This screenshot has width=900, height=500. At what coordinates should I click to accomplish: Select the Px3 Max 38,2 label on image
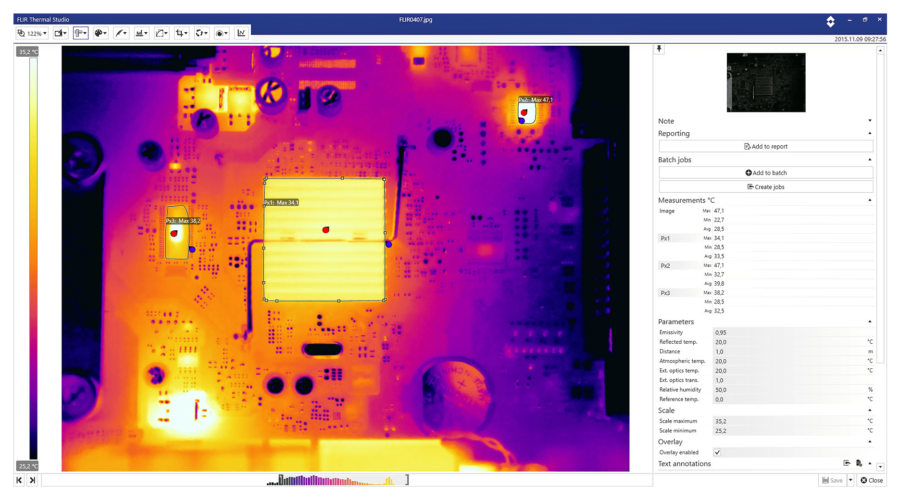click(183, 221)
